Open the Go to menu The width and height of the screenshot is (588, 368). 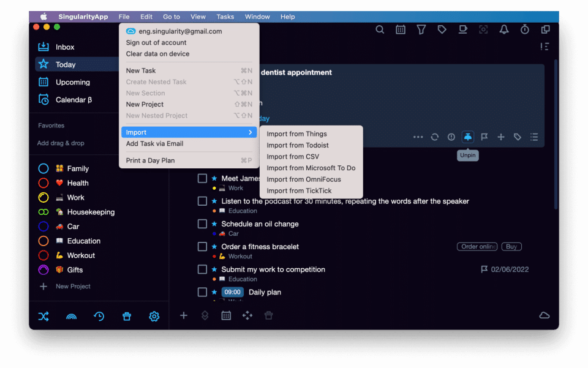171,17
